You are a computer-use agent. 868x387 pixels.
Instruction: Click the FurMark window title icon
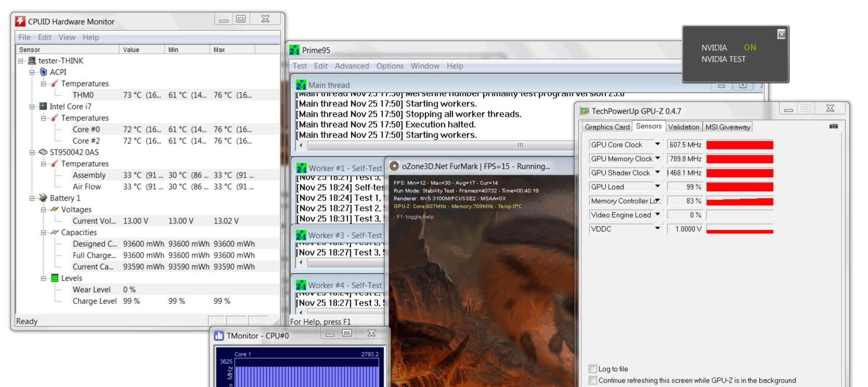point(394,166)
